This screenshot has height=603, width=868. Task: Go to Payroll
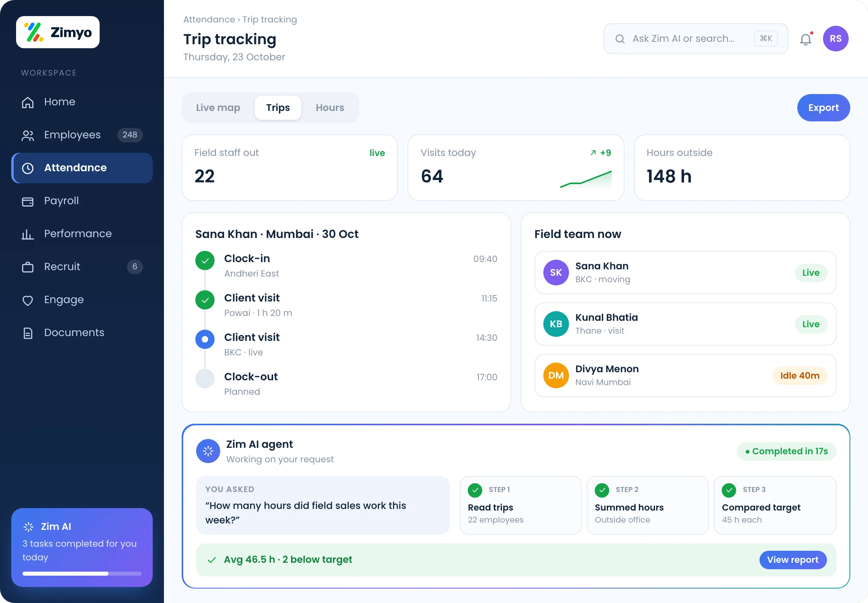click(x=82, y=201)
